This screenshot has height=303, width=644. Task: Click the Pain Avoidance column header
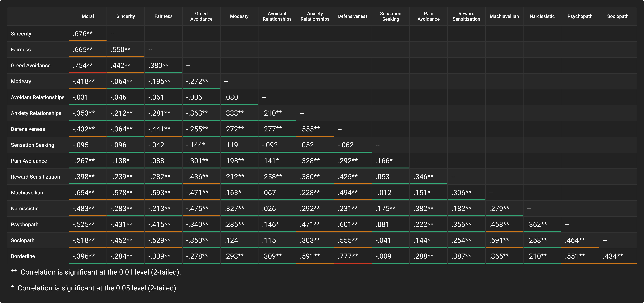coord(428,16)
